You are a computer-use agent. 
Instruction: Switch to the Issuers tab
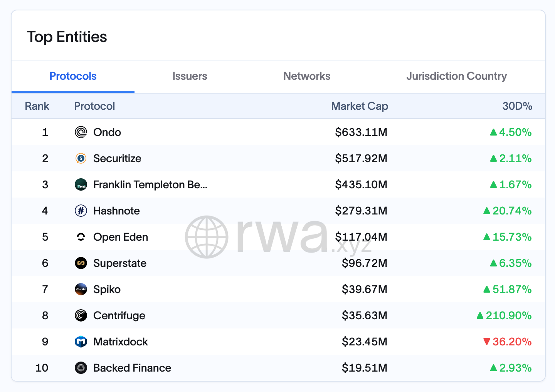click(x=190, y=76)
